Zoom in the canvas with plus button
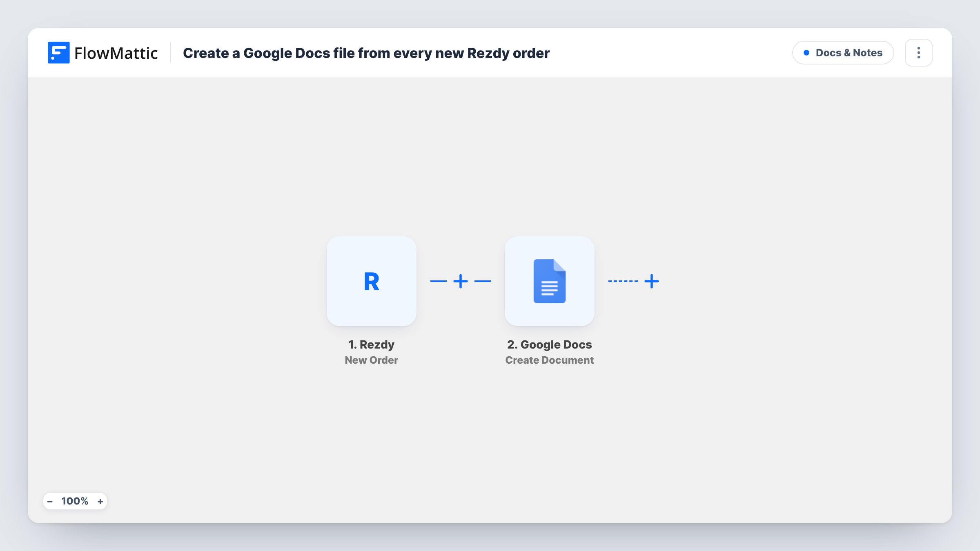Screen dimensions: 980x551 (100, 501)
